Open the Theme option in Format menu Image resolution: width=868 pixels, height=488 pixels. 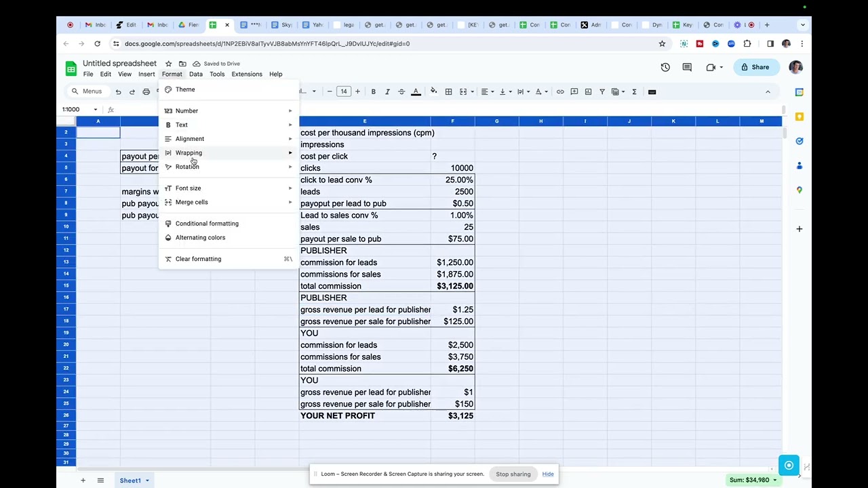coord(229,89)
